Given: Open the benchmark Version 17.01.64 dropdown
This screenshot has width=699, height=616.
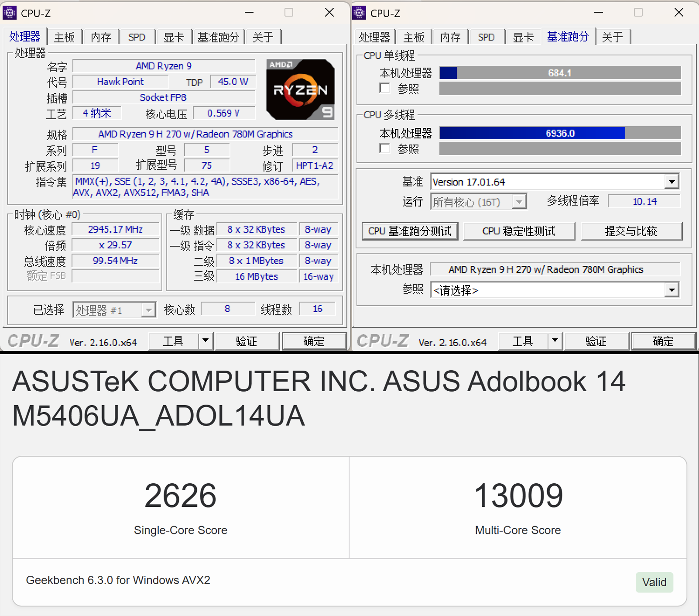Looking at the screenshot, I should [672, 182].
